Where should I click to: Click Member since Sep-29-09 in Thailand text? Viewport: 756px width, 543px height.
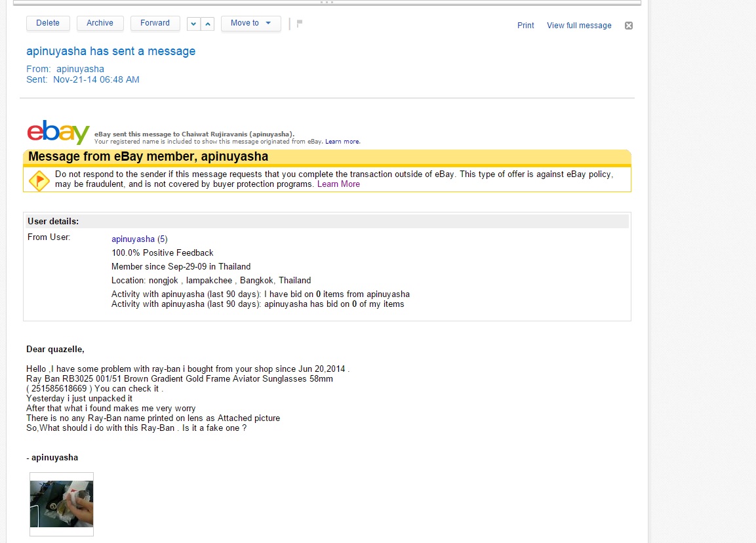tap(181, 267)
